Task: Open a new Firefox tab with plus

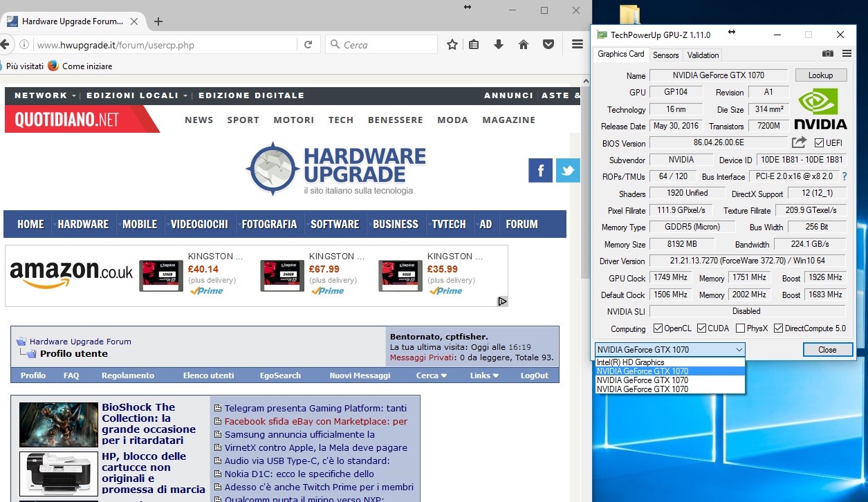Action: [158, 21]
